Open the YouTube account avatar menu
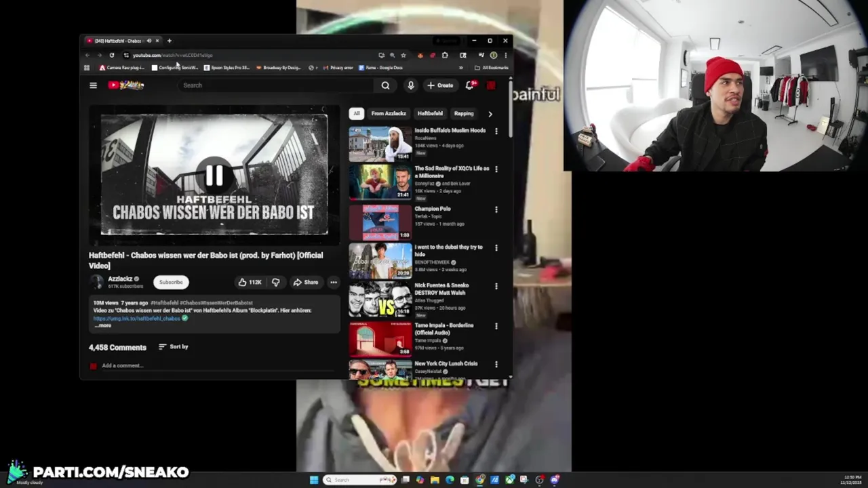 (x=491, y=85)
